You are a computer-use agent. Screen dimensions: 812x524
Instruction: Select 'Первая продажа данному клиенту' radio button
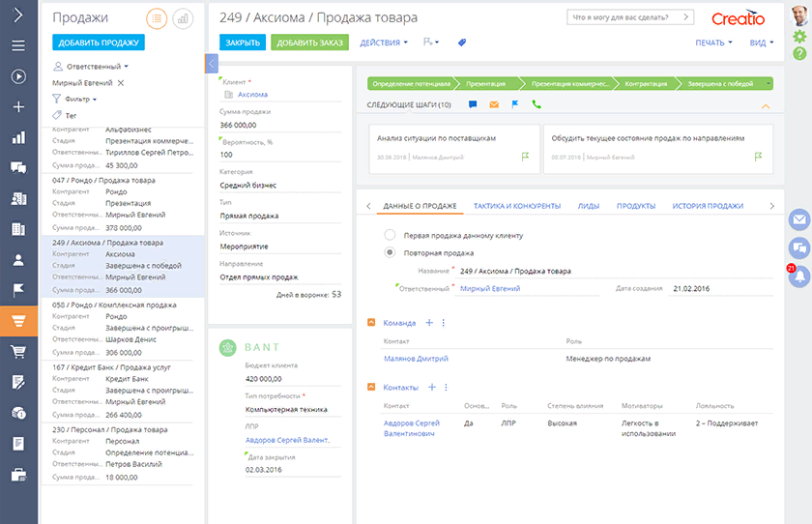click(390, 235)
